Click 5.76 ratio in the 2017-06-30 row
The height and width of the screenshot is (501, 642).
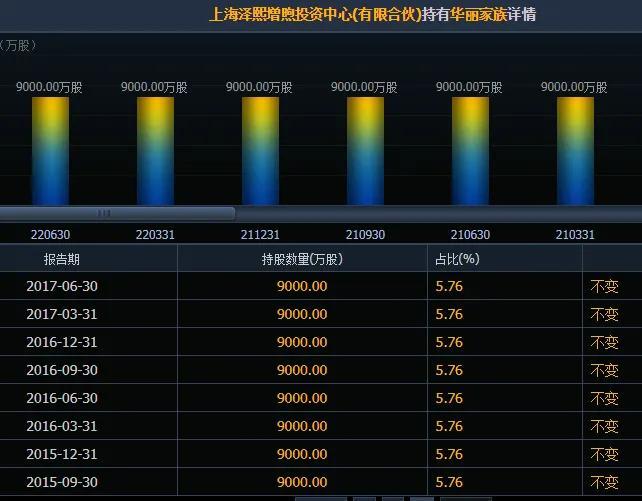pyautogui.click(x=449, y=286)
